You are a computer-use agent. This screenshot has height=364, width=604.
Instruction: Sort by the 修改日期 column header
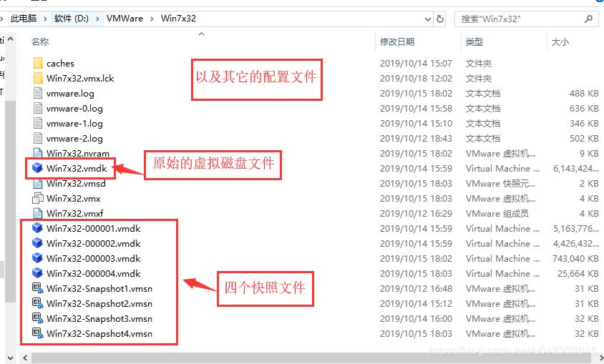(397, 41)
